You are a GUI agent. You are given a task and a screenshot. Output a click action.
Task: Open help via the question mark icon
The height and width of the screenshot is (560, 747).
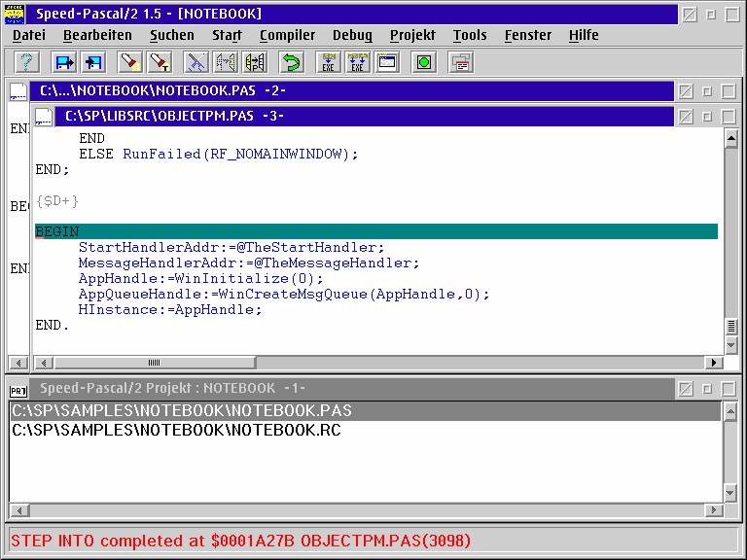click(26, 62)
